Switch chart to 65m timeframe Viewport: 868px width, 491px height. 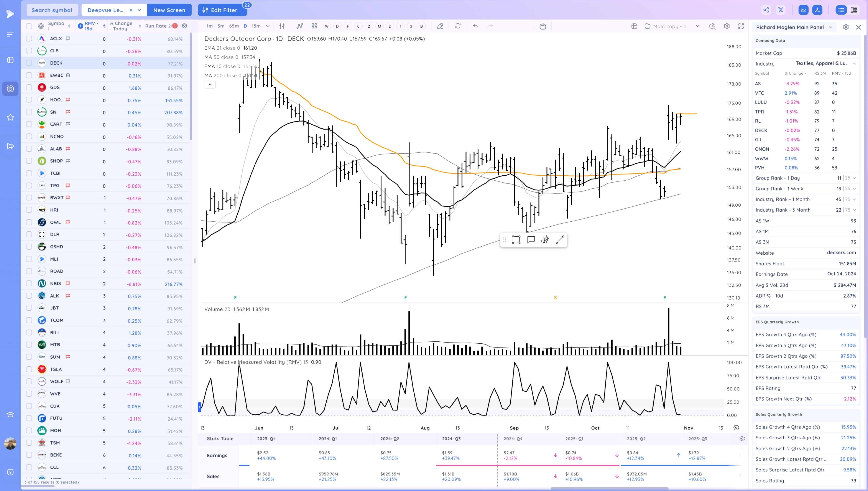click(x=234, y=26)
